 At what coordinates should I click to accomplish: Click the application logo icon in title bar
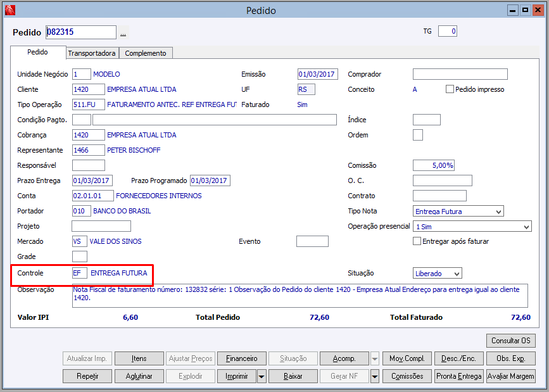10,10
